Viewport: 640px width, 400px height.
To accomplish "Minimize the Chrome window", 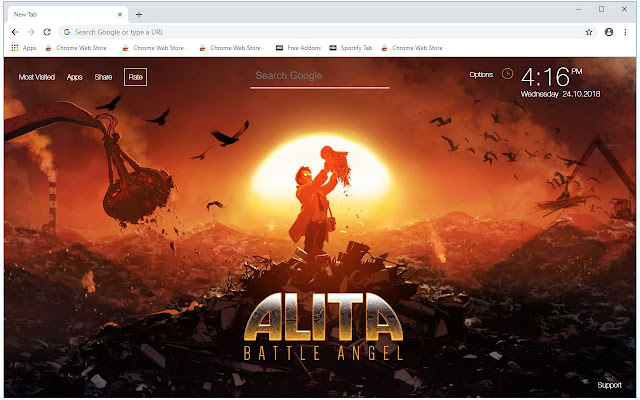I will (578, 9).
